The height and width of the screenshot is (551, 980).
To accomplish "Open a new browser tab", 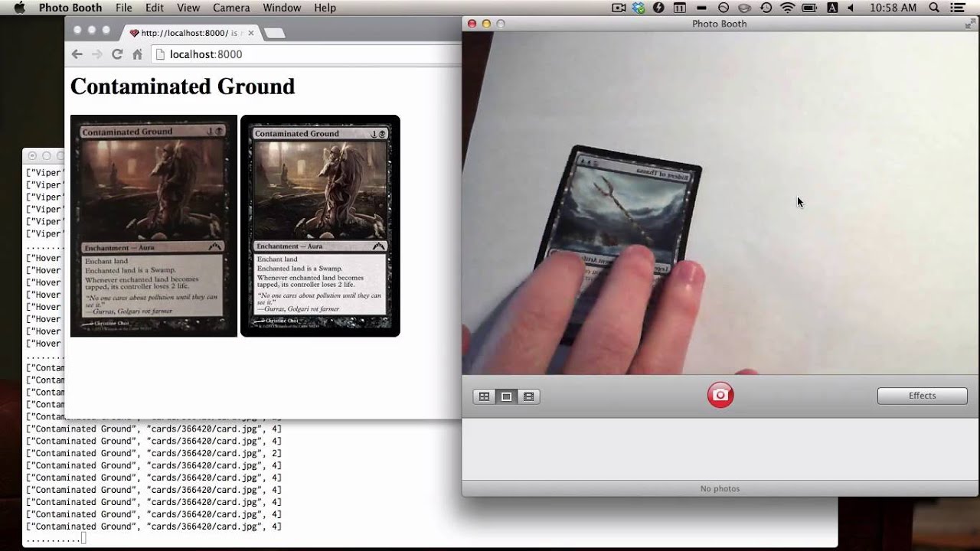I will [x=274, y=33].
